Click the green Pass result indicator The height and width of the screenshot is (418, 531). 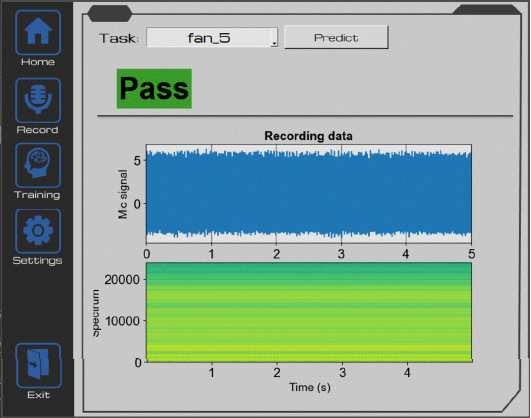[x=154, y=89]
